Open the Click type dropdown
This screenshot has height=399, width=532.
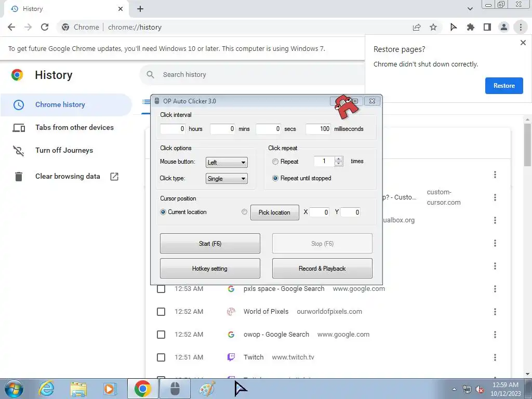[x=227, y=179]
